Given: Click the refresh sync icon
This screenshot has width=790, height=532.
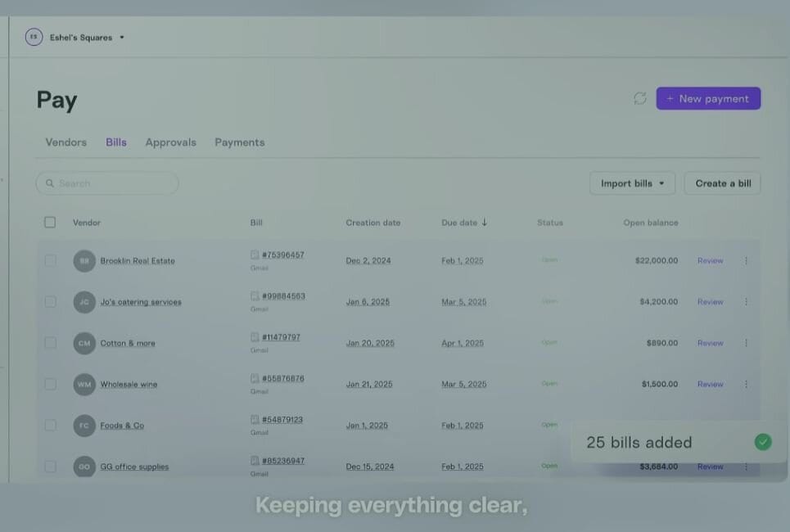Looking at the screenshot, I should coord(640,98).
